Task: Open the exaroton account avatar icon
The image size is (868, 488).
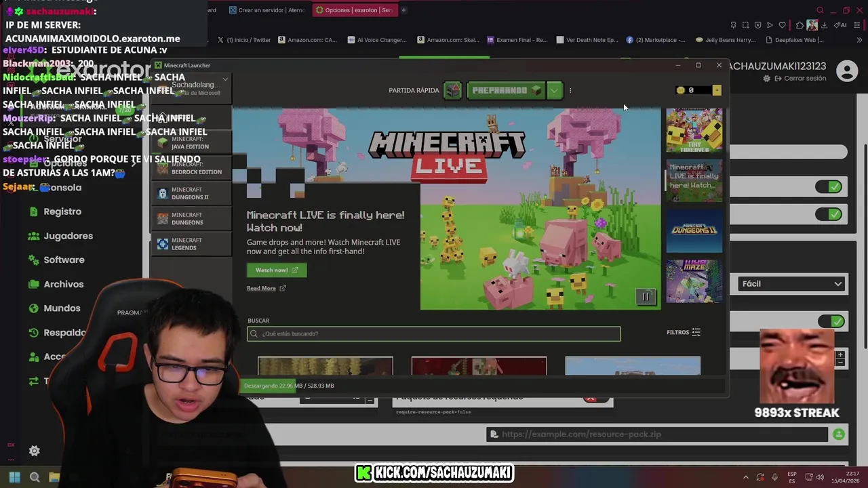Action: [x=846, y=71]
